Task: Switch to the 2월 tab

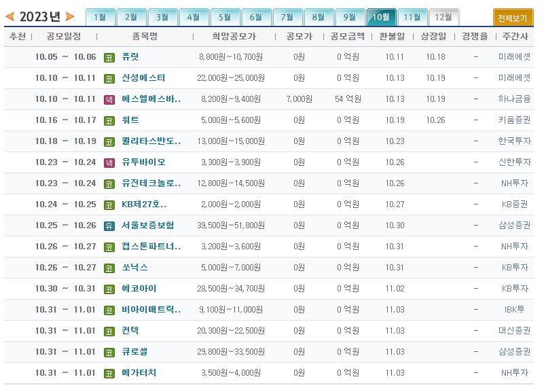Action: pyautogui.click(x=132, y=17)
